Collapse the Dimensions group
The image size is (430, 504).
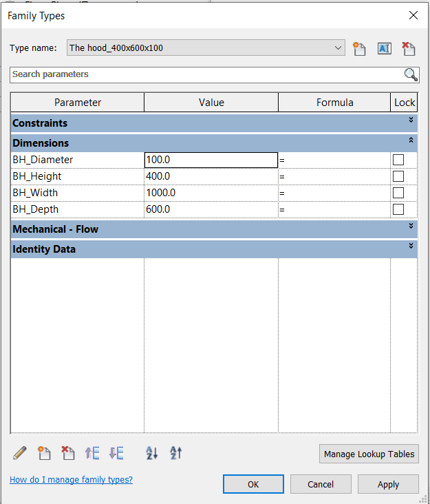tap(411, 140)
